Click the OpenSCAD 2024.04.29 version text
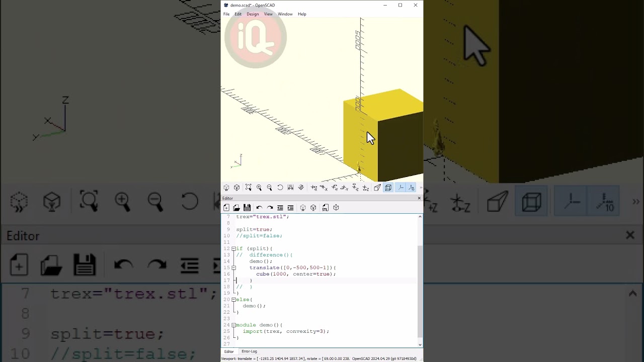 tap(384, 358)
